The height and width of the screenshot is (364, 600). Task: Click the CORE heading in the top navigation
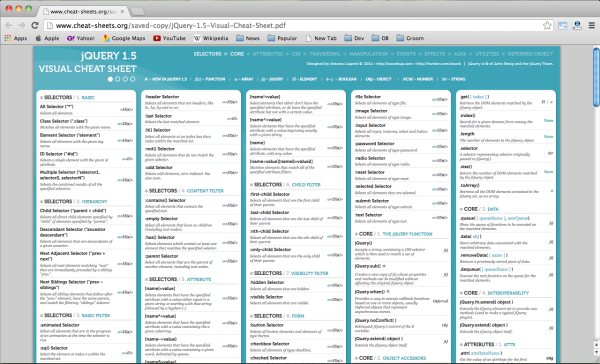(237, 54)
